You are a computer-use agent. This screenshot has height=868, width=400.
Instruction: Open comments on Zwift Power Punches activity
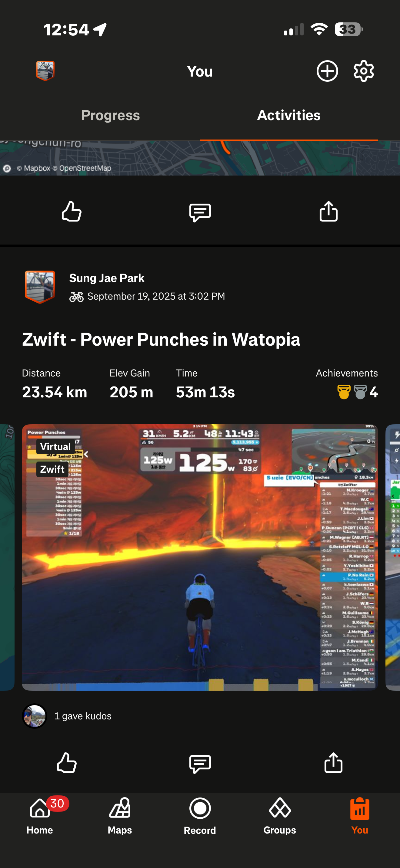point(200,763)
